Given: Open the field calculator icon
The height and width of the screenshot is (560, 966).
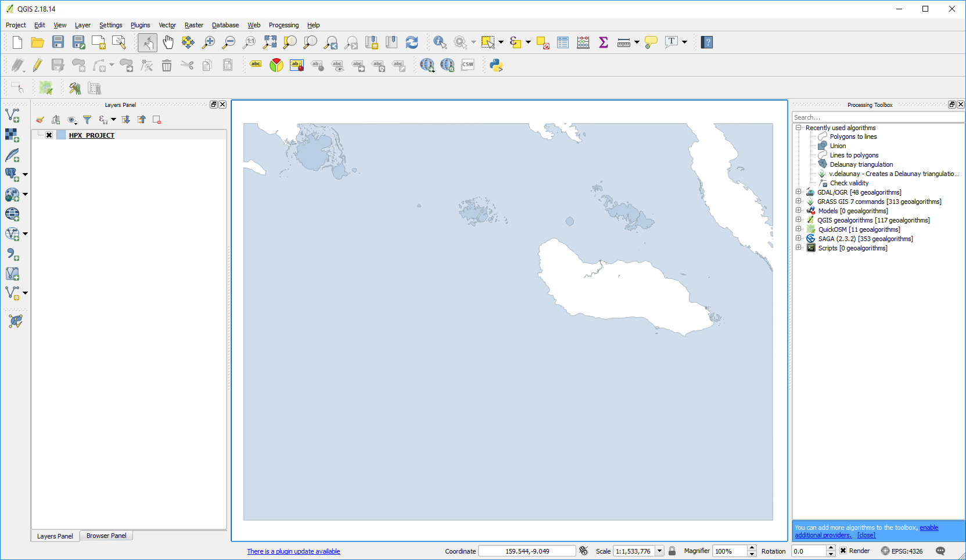Looking at the screenshot, I should point(583,42).
